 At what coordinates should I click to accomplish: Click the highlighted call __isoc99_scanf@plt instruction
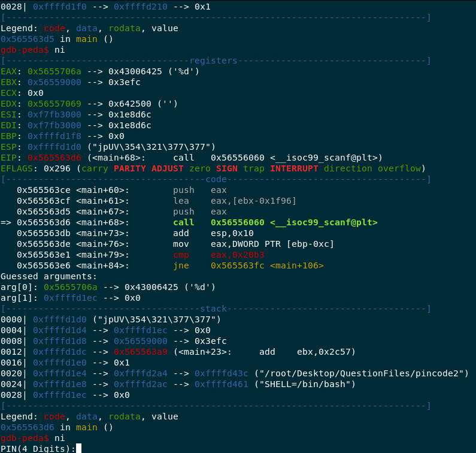pyautogui.click(x=275, y=222)
